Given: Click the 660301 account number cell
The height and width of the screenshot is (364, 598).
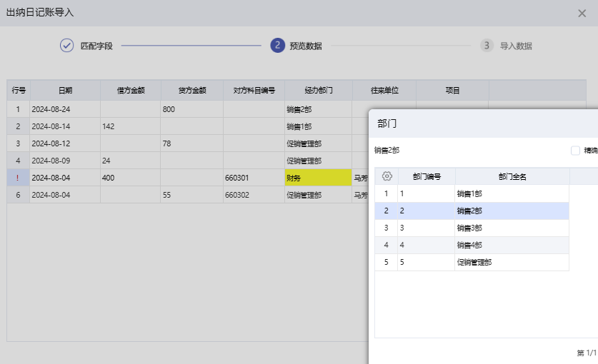Looking at the screenshot, I should coord(253,178).
